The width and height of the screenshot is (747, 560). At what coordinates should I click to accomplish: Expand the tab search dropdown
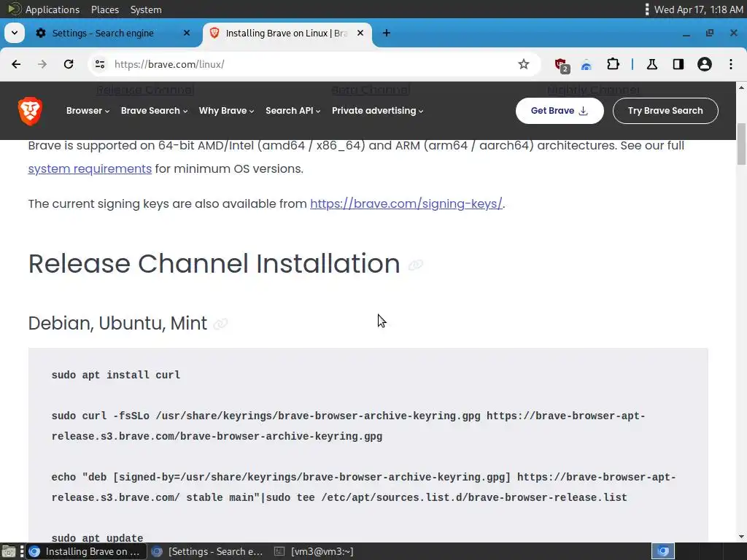point(15,33)
